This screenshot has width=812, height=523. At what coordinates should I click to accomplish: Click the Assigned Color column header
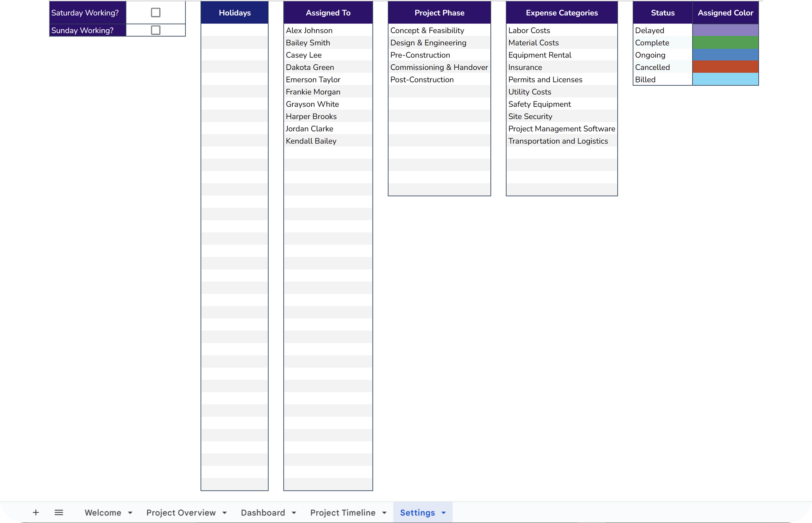pos(725,12)
